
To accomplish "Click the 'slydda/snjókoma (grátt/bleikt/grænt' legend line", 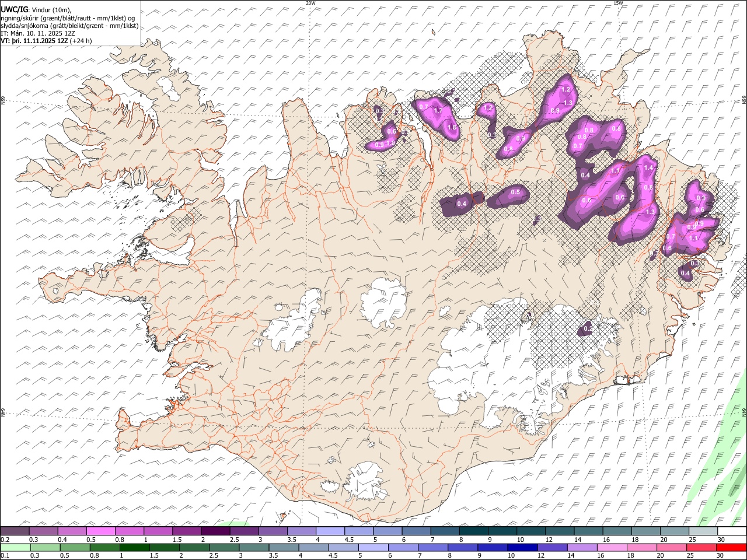I will [x=69, y=26].
